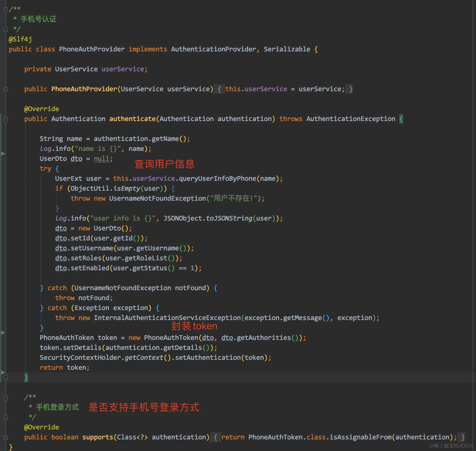Expand the folded PhoneAuthProvider constructor body

click(x=6, y=89)
